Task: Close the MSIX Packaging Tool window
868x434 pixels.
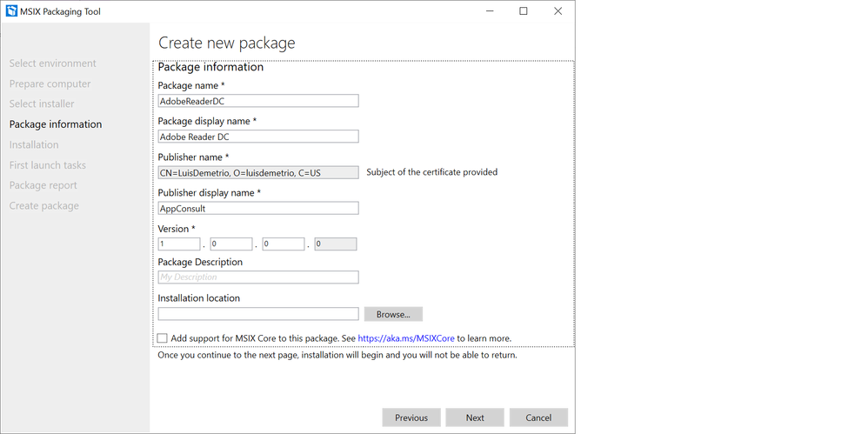Action: click(558, 11)
